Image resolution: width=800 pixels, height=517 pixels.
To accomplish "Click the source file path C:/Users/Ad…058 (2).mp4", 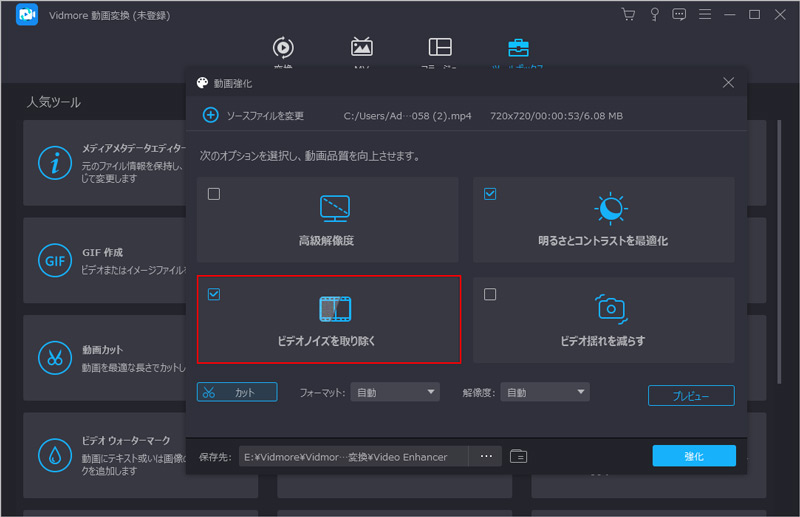I will 408,116.
